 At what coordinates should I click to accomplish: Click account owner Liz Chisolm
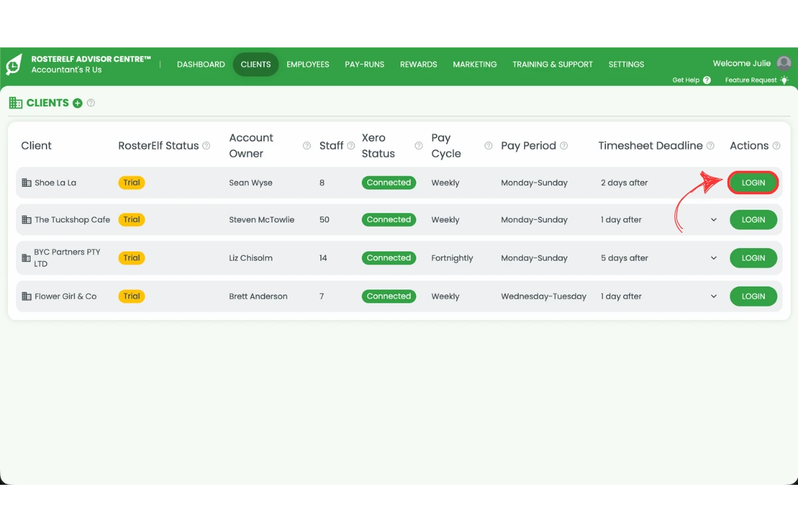pyautogui.click(x=251, y=258)
